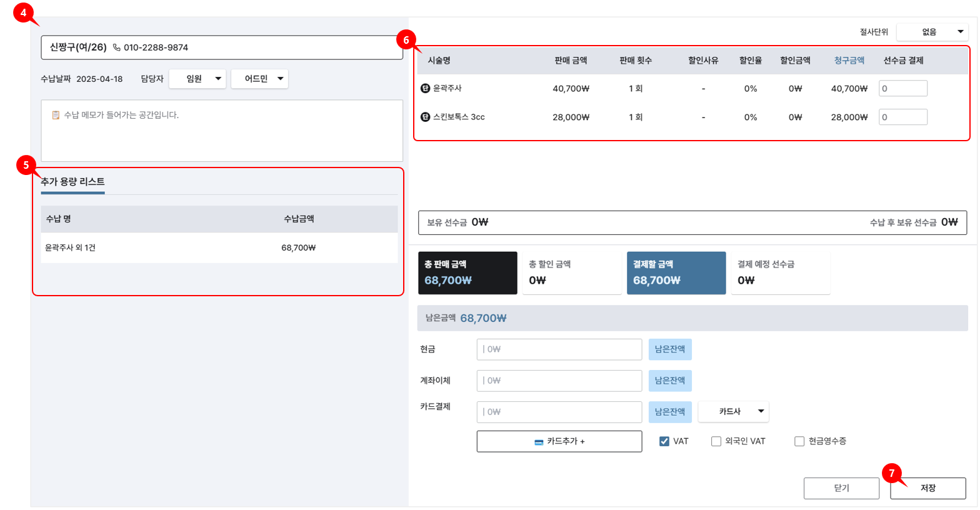Click the red number 4 marker
980x510 pixels.
coord(23,12)
